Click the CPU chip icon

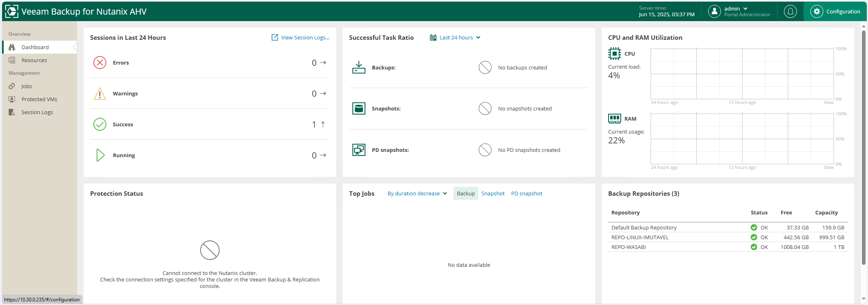coord(615,54)
